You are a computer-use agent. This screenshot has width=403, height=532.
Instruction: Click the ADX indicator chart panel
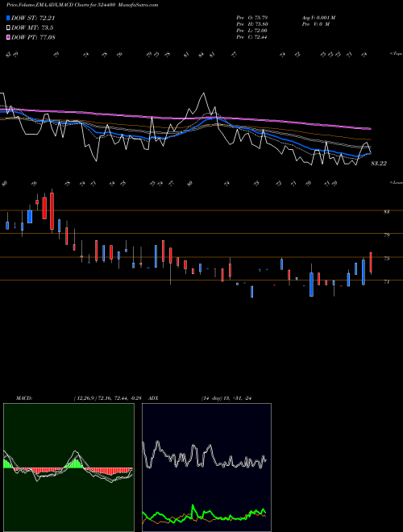(x=206, y=468)
